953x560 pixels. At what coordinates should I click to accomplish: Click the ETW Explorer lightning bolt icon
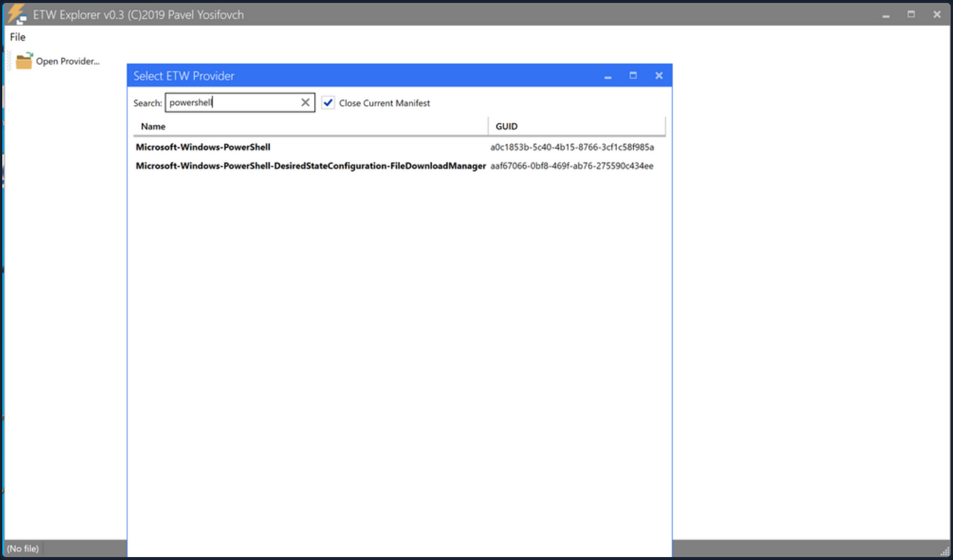pyautogui.click(x=15, y=13)
